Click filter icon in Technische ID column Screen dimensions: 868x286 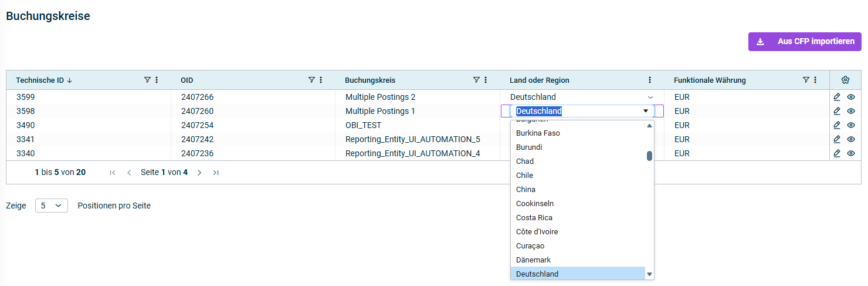click(147, 80)
